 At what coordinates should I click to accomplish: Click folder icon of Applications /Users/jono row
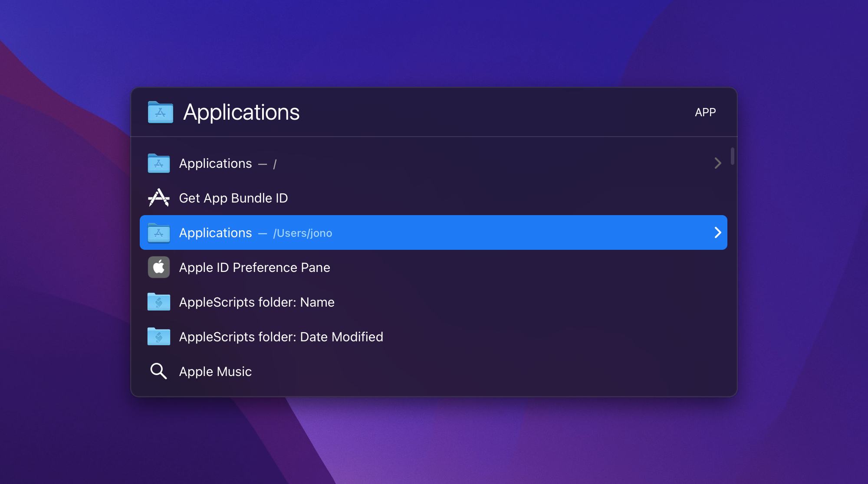click(159, 233)
